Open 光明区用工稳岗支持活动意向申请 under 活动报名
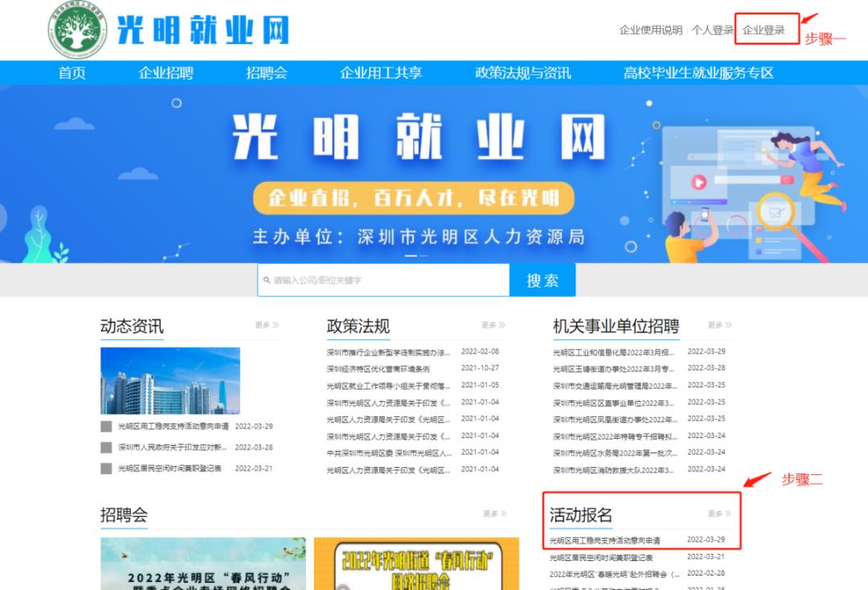The height and width of the screenshot is (590, 868). point(605,540)
